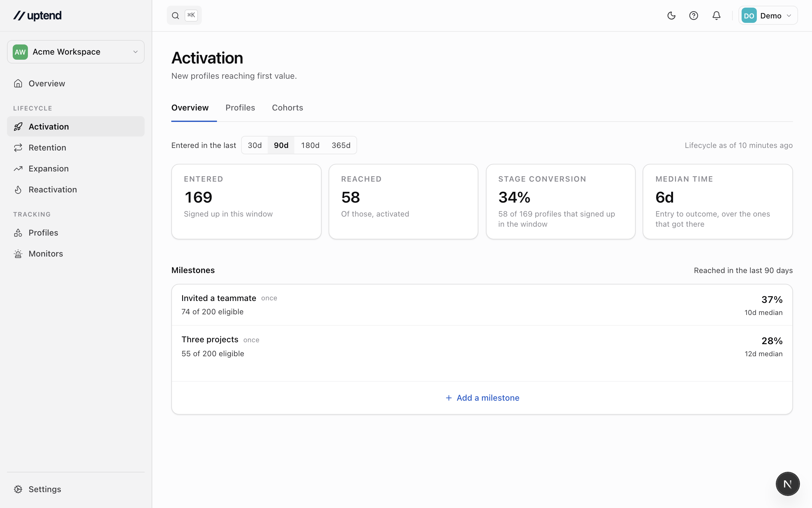Image resolution: width=812 pixels, height=508 pixels.
Task: Click the Entered 169 card
Action: coord(246,202)
